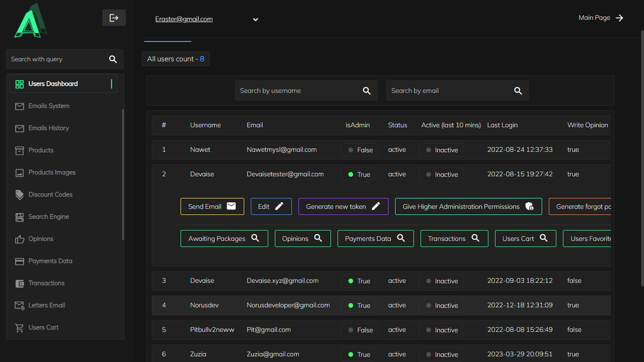Click the magnifier in Search with query
The width and height of the screenshot is (644, 362).
[113, 59]
